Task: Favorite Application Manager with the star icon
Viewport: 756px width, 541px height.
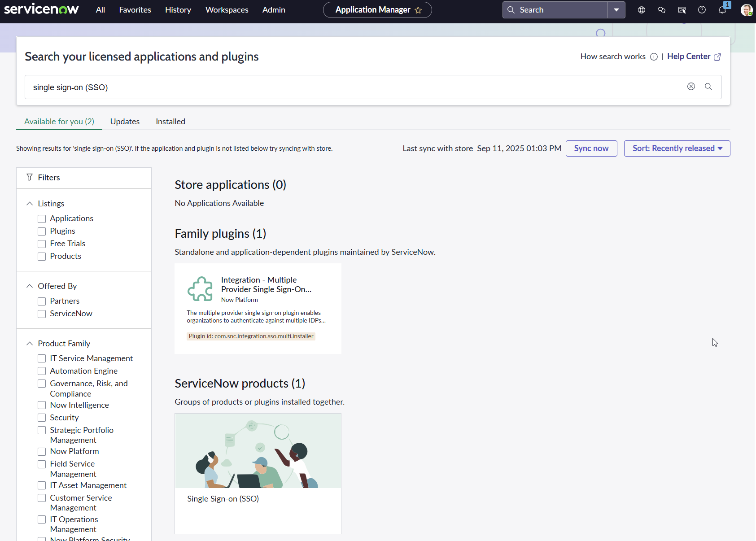Action: click(x=418, y=10)
